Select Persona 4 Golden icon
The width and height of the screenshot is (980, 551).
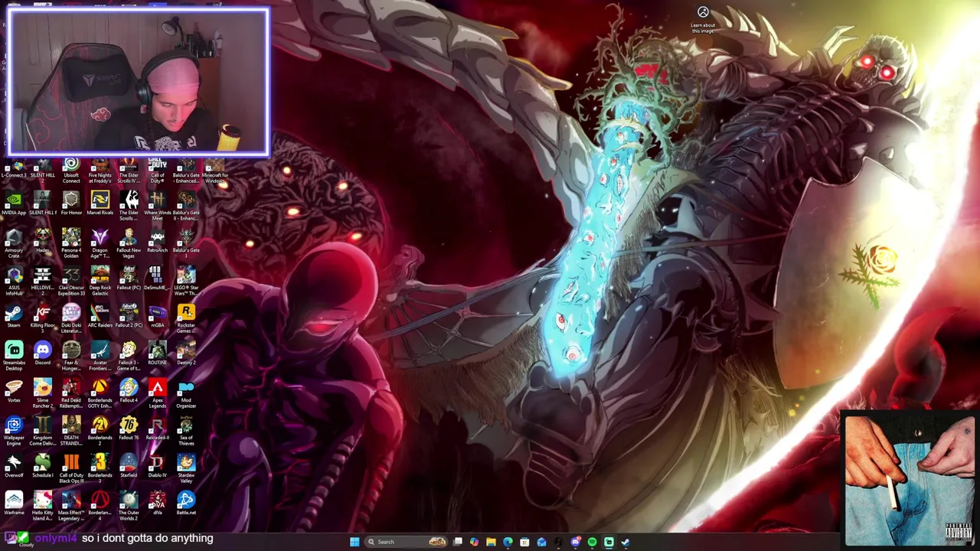pyautogui.click(x=71, y=244)
